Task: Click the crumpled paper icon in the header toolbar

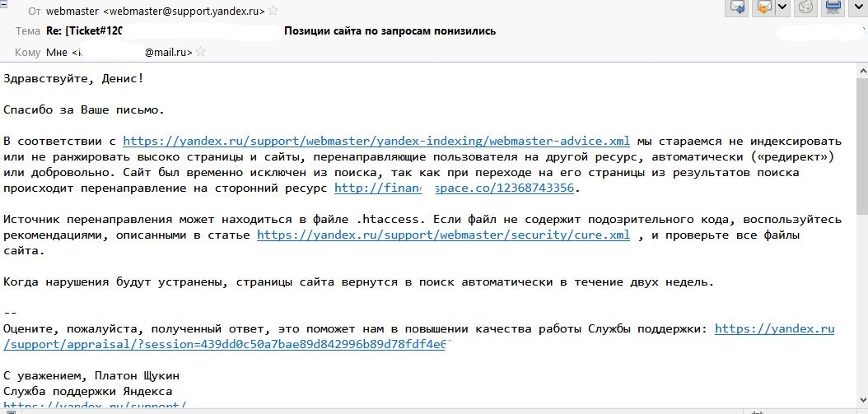Action: coord(806,7)
